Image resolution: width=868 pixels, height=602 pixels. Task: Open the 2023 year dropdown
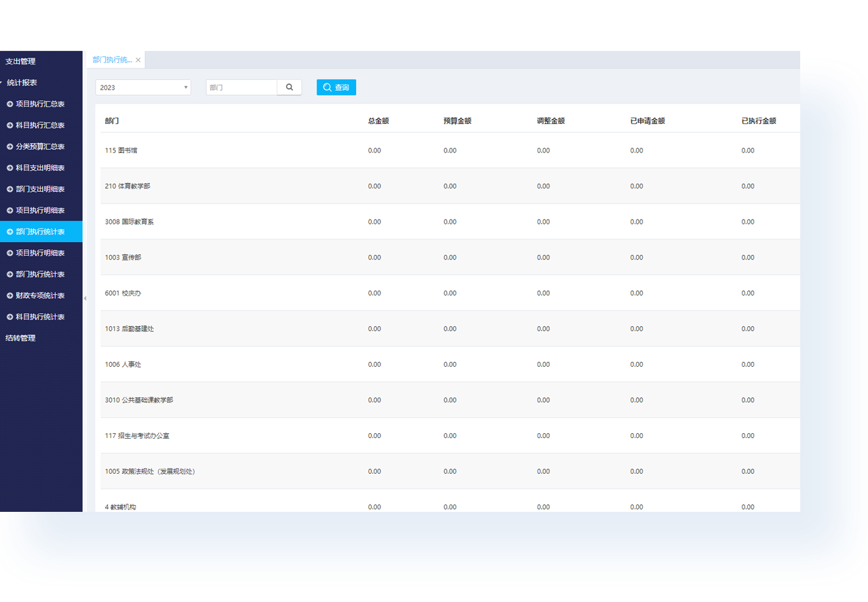(143, 87)
